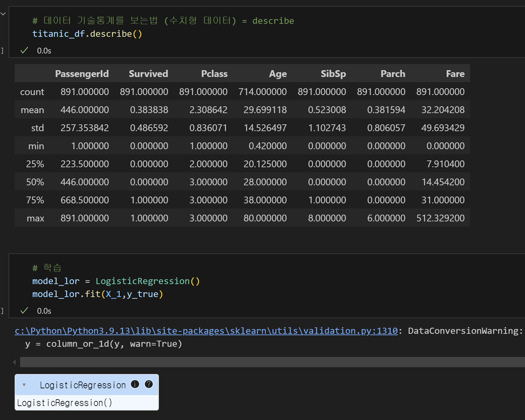Select the SibSp column header
Viewport: 525px width, 420px height.
click(x=333, y=74)
